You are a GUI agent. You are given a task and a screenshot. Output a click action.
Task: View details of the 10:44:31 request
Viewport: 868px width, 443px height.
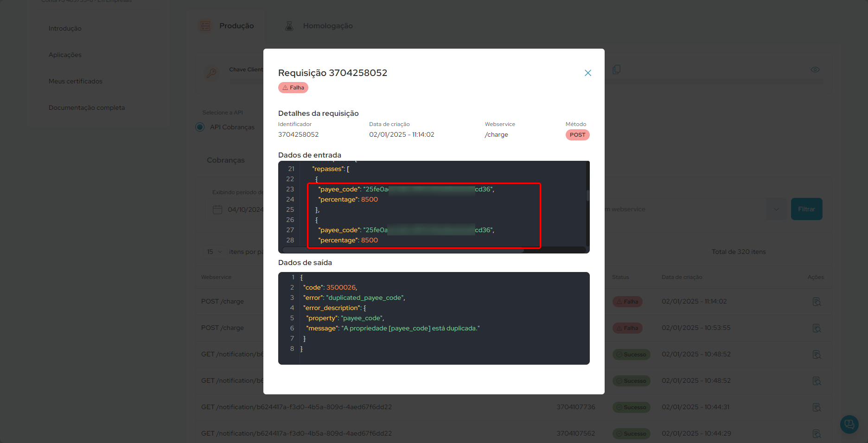[x=817, y=407]
